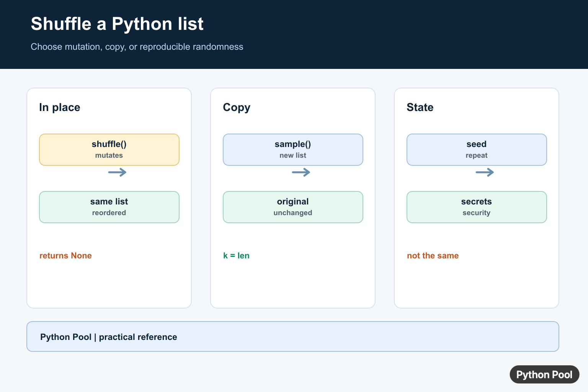Click the 'Copy' card heading
The width and height of the screenshot is (588, 392).
(x=237, y=108)
